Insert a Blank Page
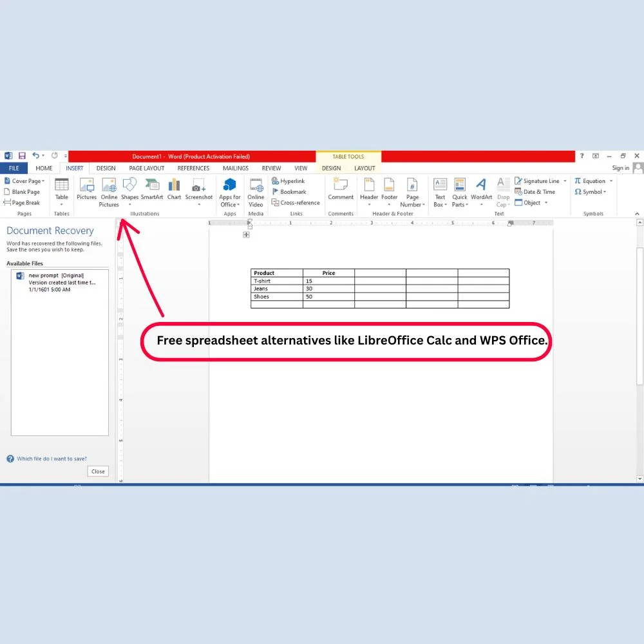The image size is (644, 644). [x=22, y=192]
